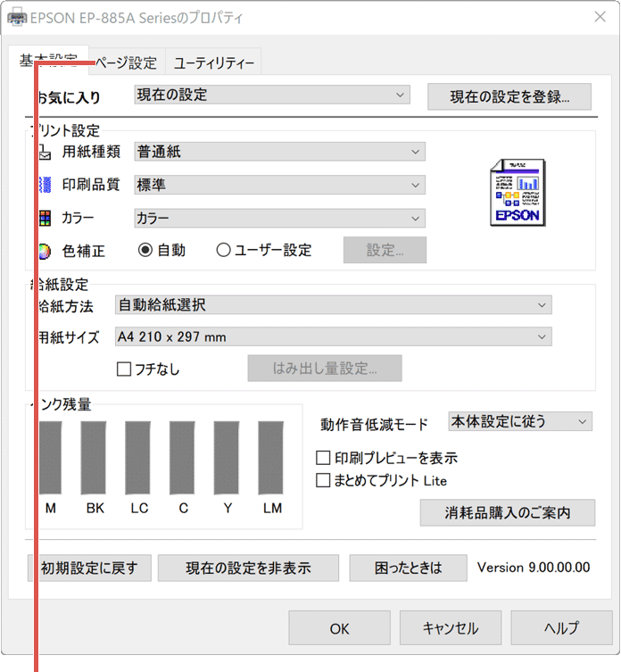This screenshot has height=672, width=621.
Task: Close the printer properties dialog
Action: pyautogui.click(x=600, y=17)
